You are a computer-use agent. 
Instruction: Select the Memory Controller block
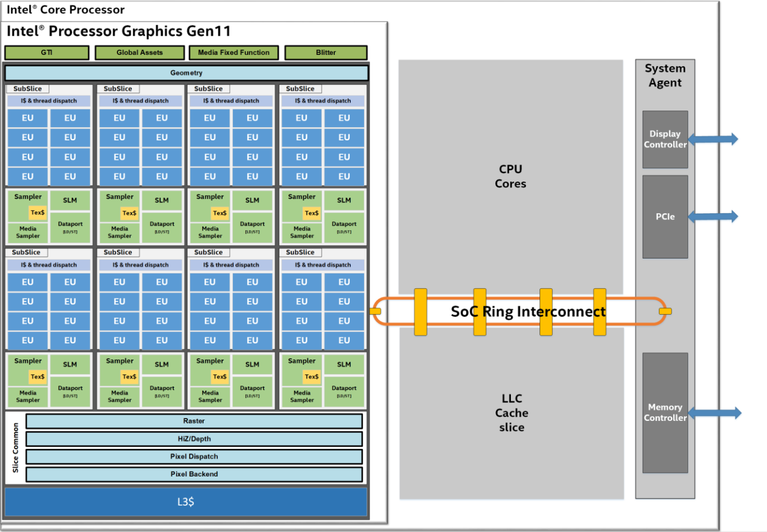[665, 412]
